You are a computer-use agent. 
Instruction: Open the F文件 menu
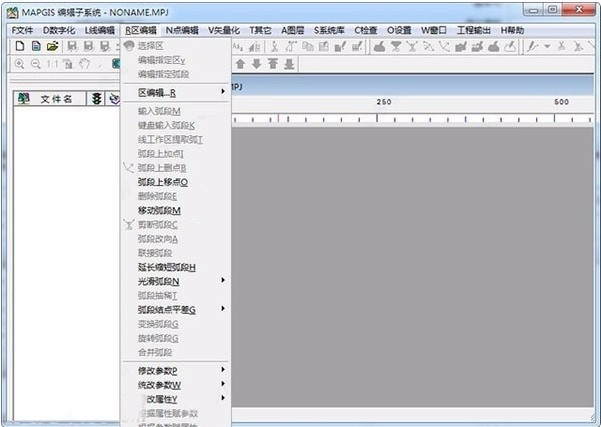pos(22,31)
